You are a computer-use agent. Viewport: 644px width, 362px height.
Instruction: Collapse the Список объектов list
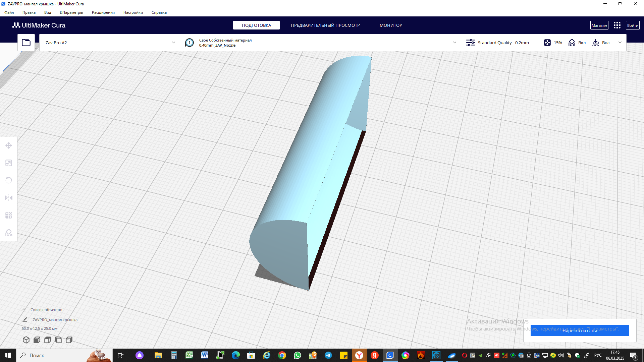[24, 310]
